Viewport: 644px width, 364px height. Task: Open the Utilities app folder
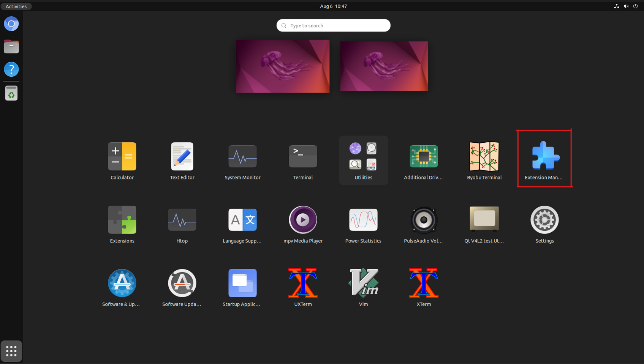(x=363, y=160)
